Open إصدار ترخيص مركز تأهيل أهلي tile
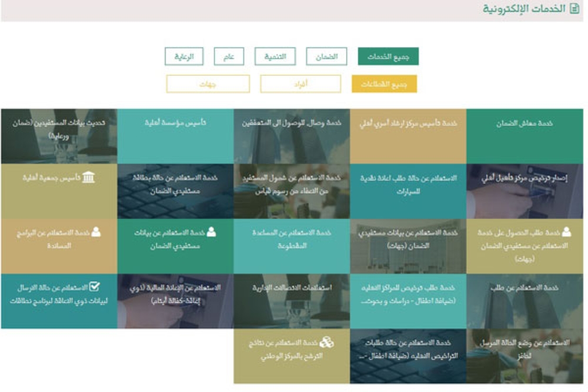The width and height of the screenshot is (588, 392). pos(524,191)
